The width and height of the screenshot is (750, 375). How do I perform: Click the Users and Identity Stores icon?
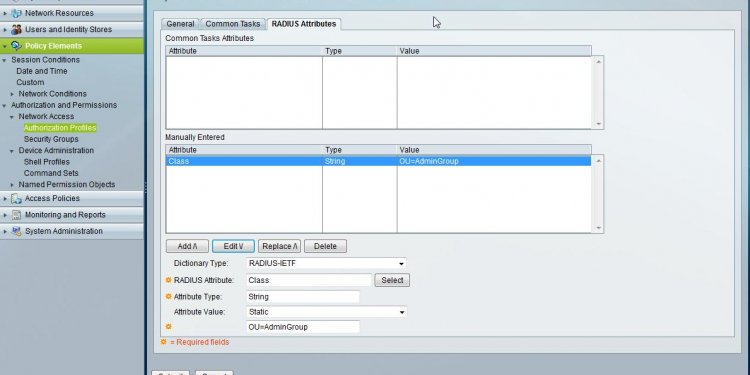point(17,30)
